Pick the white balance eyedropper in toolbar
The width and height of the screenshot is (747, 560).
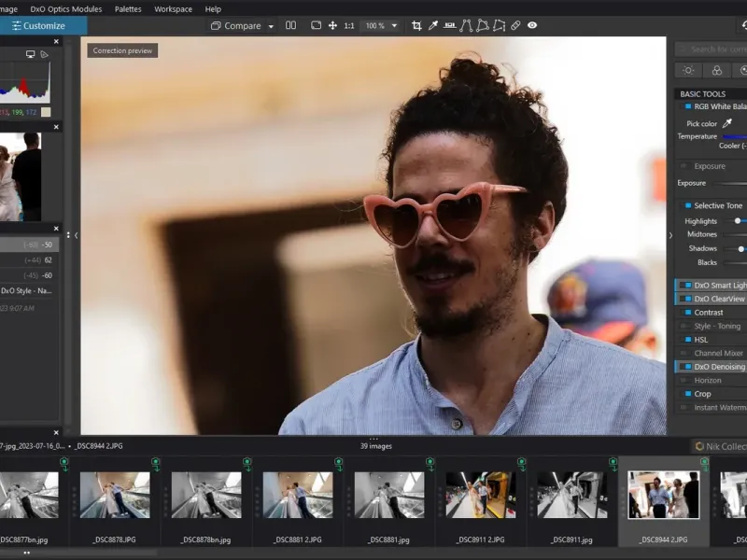point(433,26)
